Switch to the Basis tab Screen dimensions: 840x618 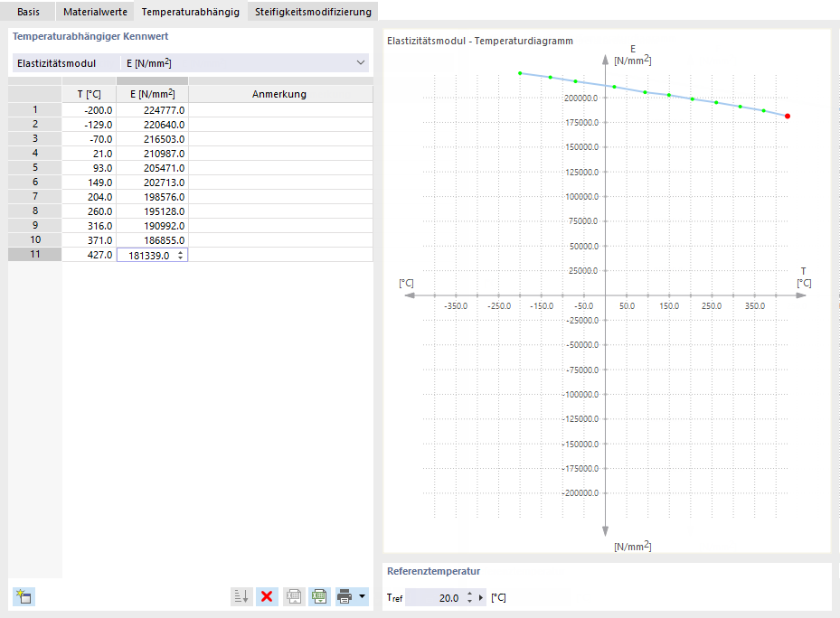pos(28,11)
